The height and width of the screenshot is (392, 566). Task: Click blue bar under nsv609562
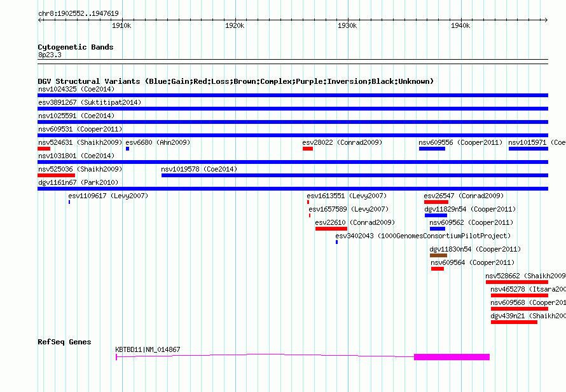coord(438,229)
